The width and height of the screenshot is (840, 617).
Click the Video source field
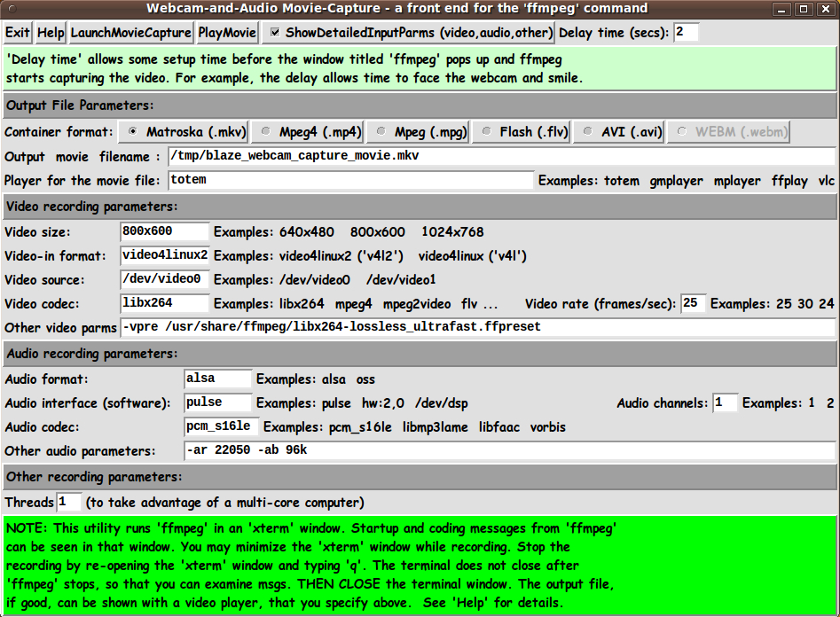coord(164,279)
